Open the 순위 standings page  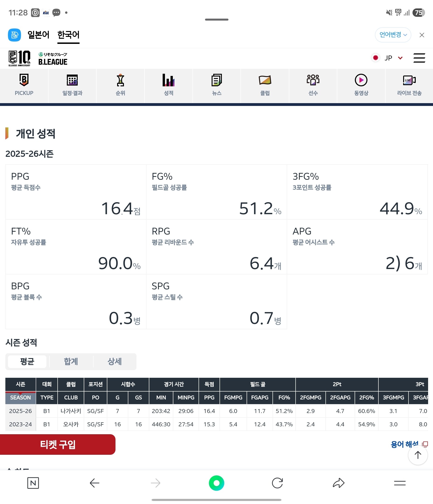pos(120,86)
